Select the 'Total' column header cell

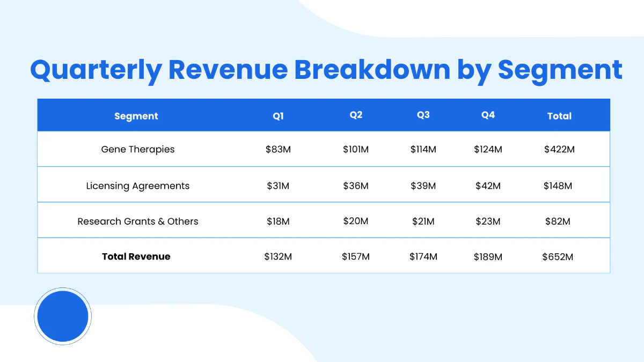(559, 116)
